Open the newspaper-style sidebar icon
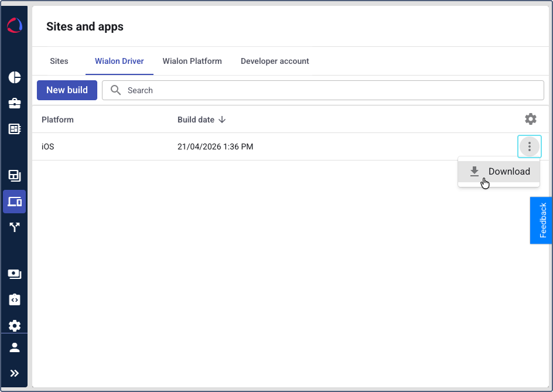The height and width of the screenshot is (392, 553). click(15, 129)
